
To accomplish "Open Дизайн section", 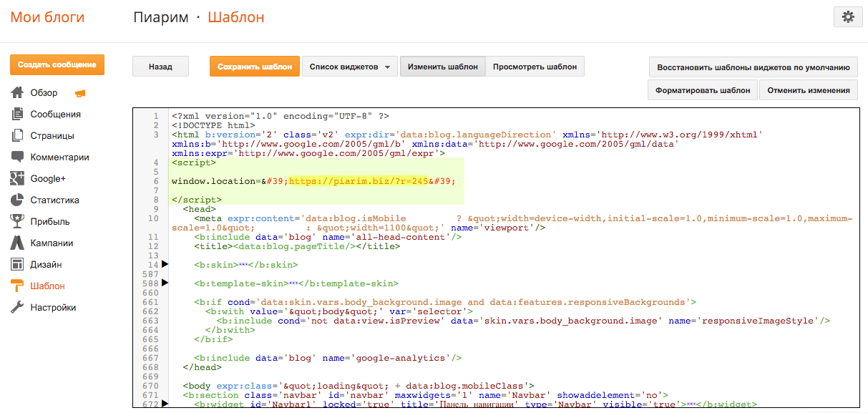I will coord(46,265).
